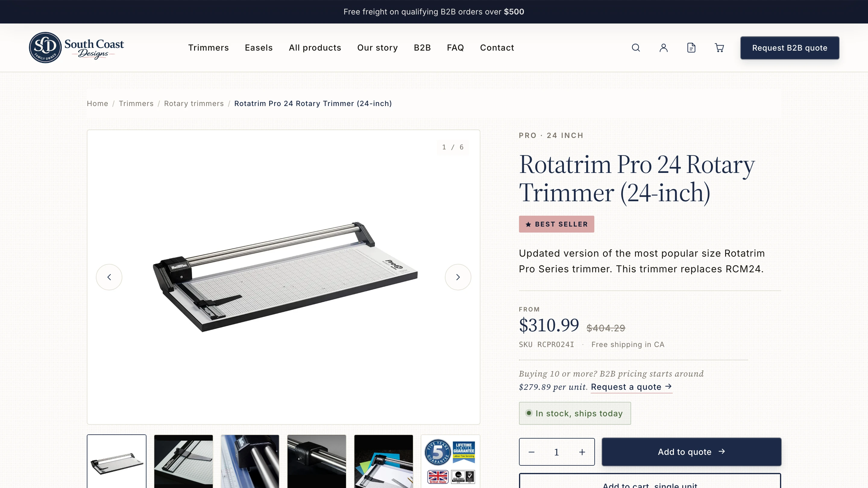Image resolution: width=868 pixels, height=488 pixels.
Task: Click the struck-through $404.29 price
Action: (x=605, y=328)
